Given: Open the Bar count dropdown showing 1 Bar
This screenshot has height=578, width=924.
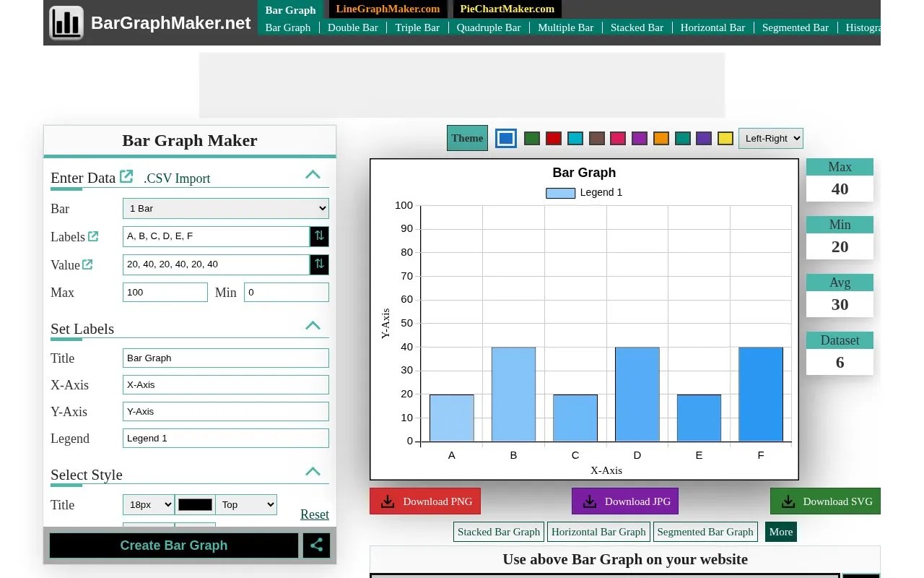Looking at the screenshot, I should click(x=226, y=208).
